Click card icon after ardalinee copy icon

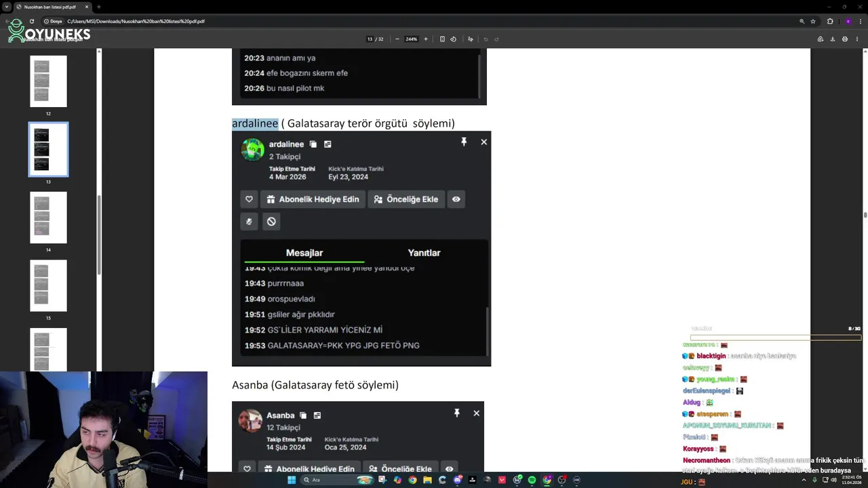(x=328, y=144)
